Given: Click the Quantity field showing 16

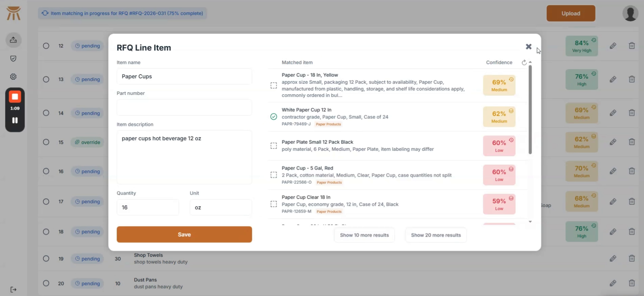Looking at the screenshot, I should click(148, 207).
